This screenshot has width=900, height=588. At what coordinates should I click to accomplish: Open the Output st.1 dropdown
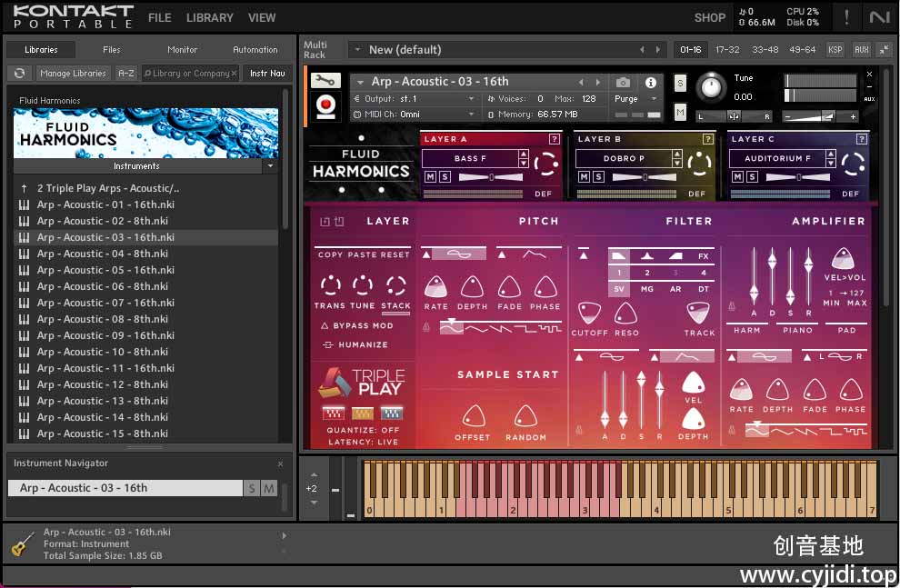[415, 99]
